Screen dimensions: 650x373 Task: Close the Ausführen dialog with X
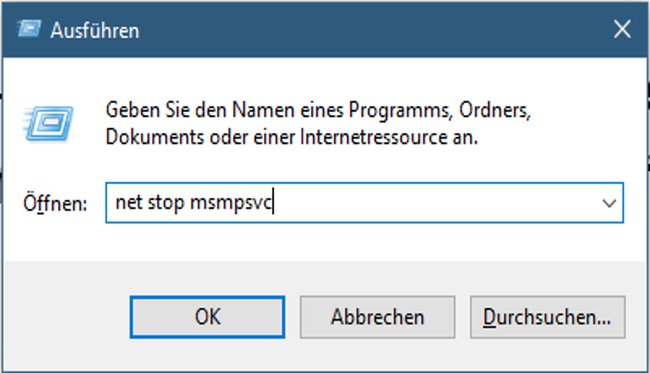[622, 29]
